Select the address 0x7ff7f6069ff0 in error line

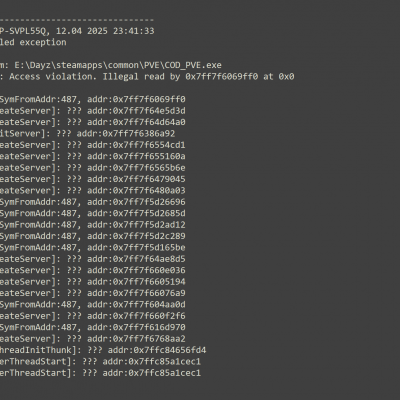click(x=222, y=77)
